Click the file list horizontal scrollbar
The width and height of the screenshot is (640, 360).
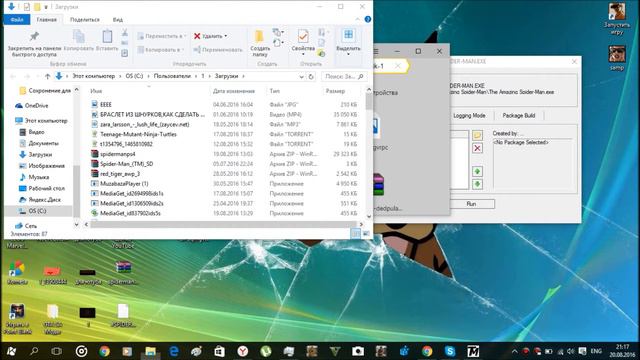coord(223,224)
